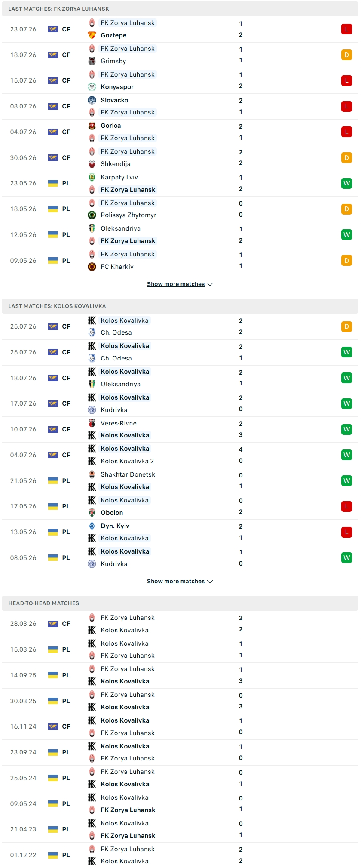Click the Dyn. Kyiv team crest

[x=92, y=526]
